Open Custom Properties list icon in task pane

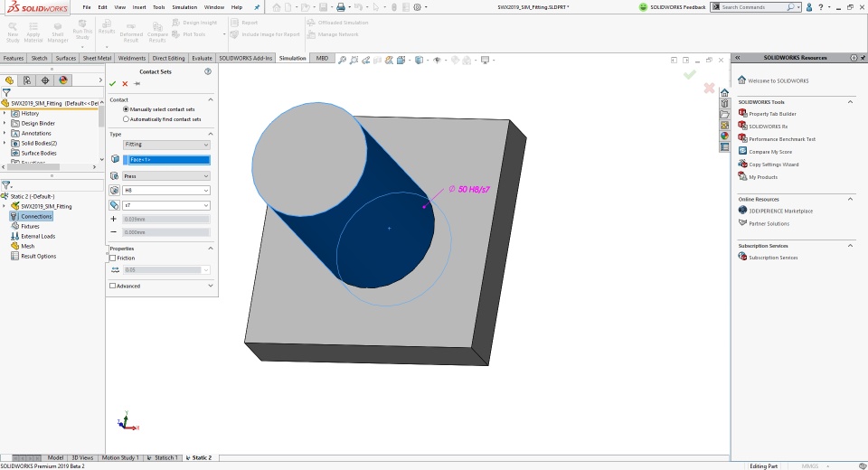(724, 147)
